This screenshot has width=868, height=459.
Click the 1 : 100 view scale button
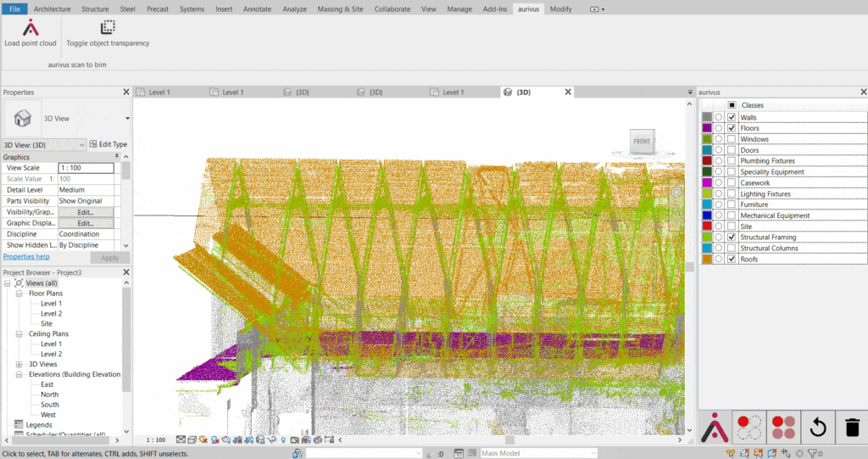(156, 439)
